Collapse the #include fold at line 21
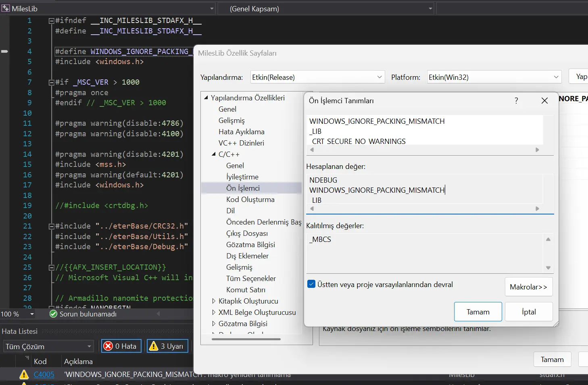Screen dimensions: 588x385 (51, 226)
